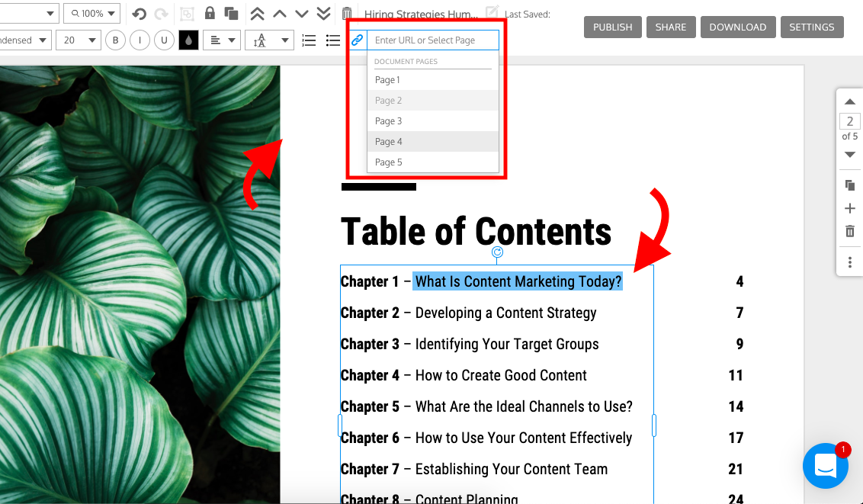Open the text alignment dropdown
863x504 pixels.
pos(222,40)
